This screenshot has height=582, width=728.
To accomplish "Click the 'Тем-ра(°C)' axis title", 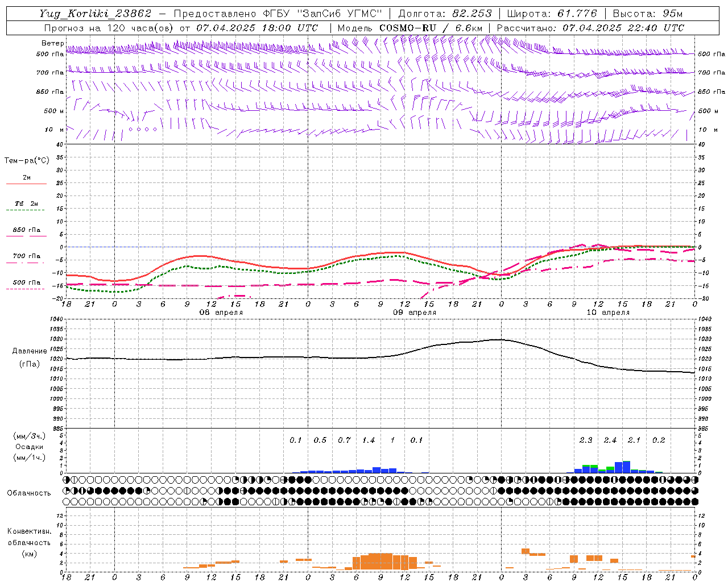I will (27, 160).
